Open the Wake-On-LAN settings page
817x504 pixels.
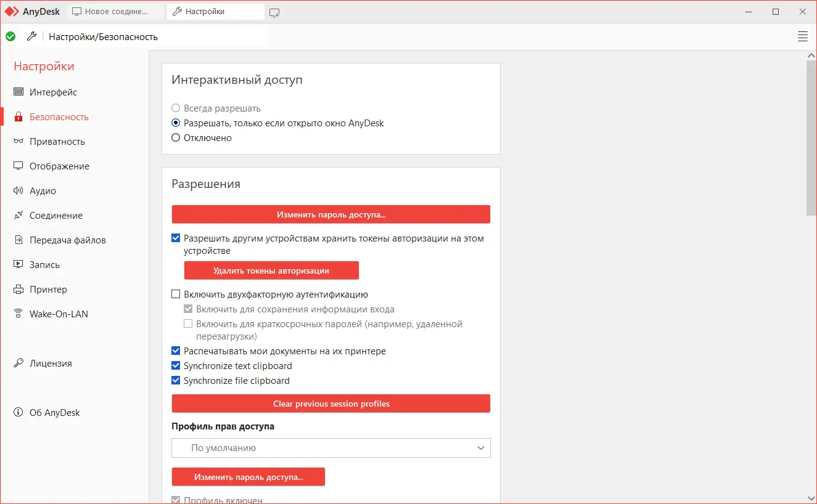59,314
